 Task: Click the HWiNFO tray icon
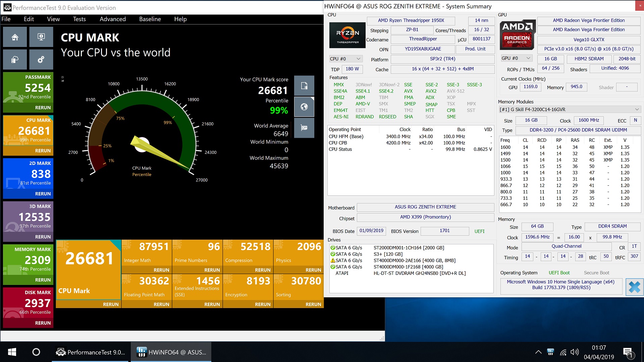tap(550, 352)
